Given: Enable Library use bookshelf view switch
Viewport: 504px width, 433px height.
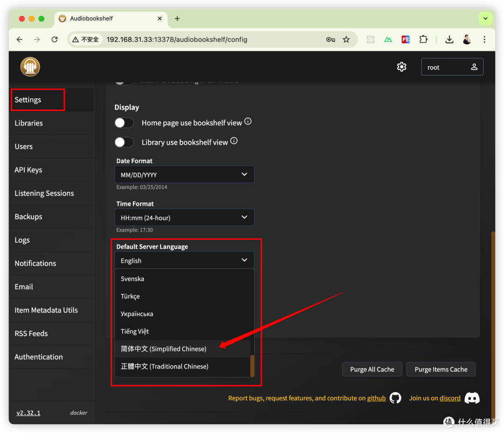Looking at the screenshot, I should [125, 142].
